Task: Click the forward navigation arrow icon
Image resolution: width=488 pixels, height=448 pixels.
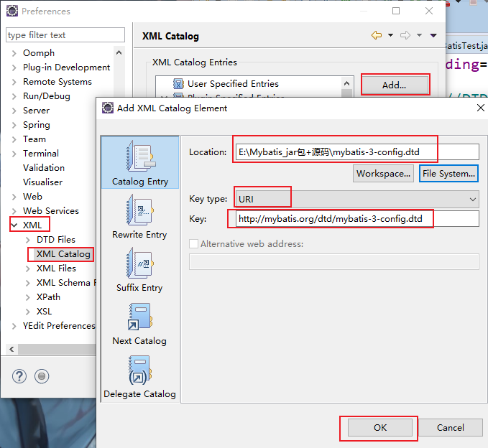Action: [x=405, y=35]
